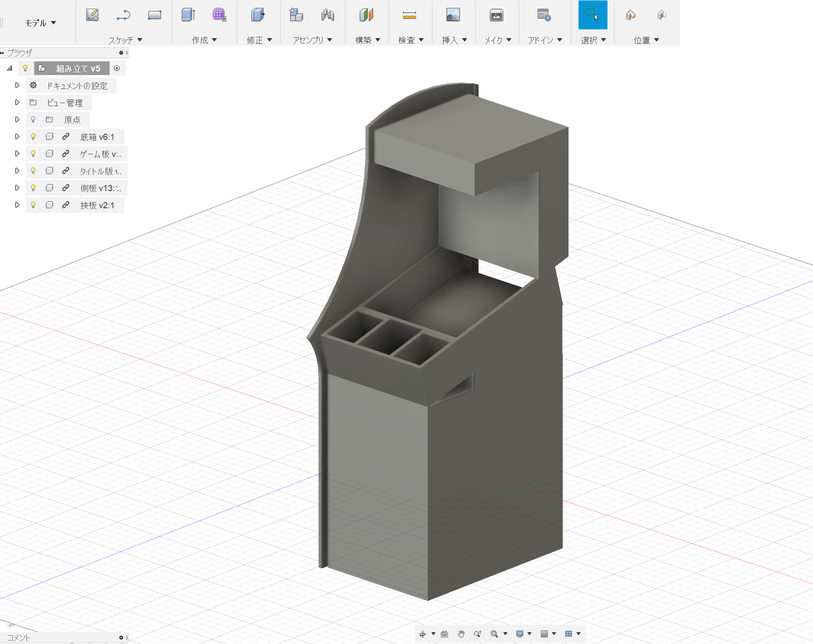Hide the 底箱 v6:1 component lightbulb
Image resolution: width=813 pixels, height=644 pixels.
(x=33, y=137)
